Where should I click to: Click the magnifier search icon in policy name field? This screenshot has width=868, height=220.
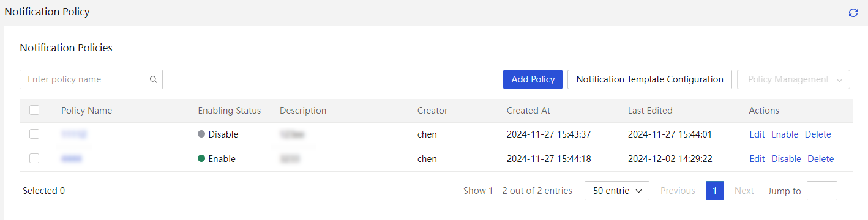tap(154, 79)
